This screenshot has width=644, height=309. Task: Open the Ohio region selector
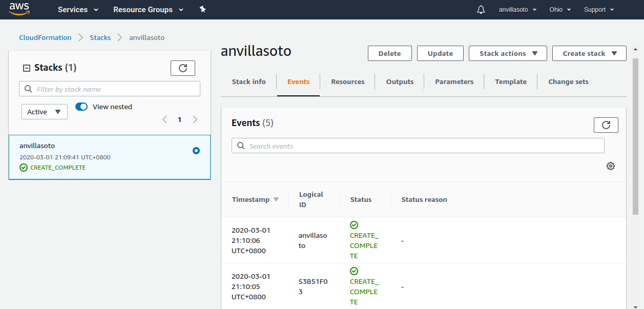pos(560,10)
